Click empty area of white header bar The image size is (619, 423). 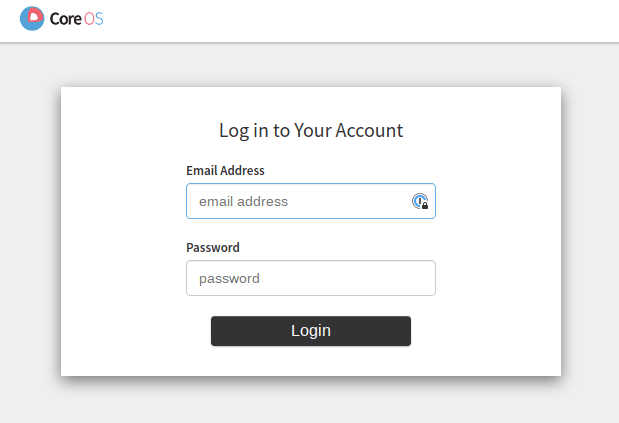[355, 21]
